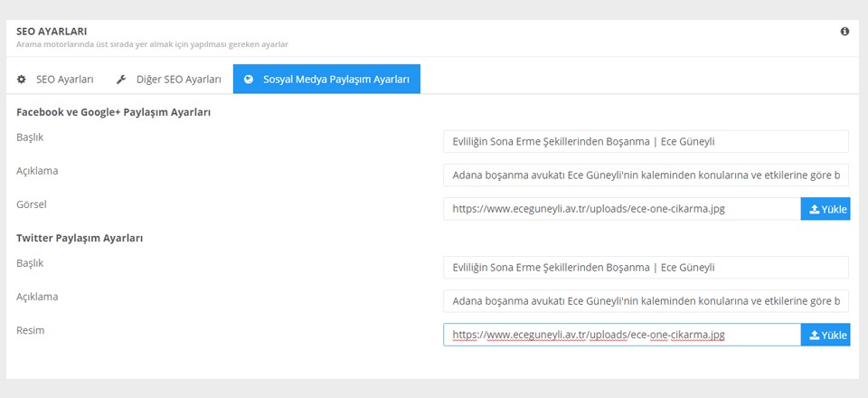Click the upload arrow icon beside Görsel field
The width and height of the screenshot is (868, 398).
tap(815, 209)
